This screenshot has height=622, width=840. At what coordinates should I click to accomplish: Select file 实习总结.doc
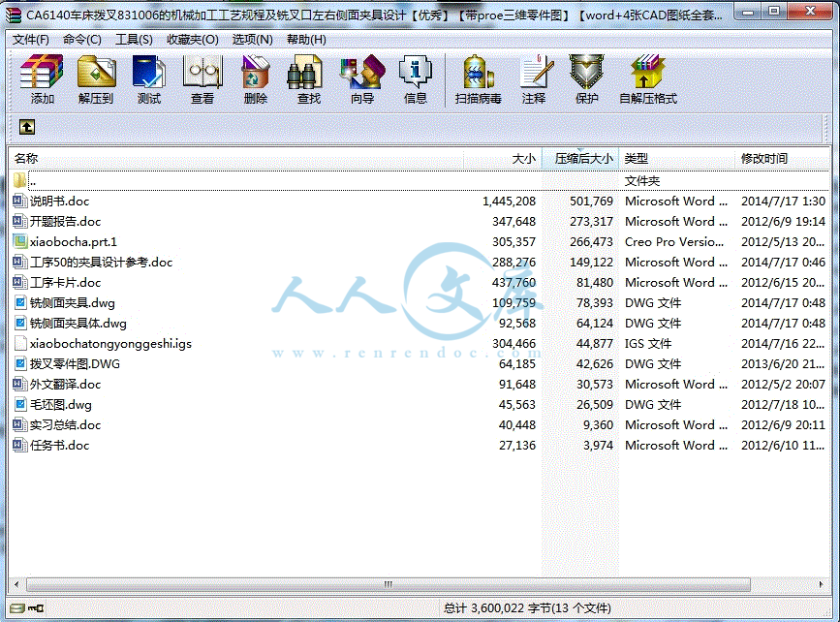[x=65, y=425]
